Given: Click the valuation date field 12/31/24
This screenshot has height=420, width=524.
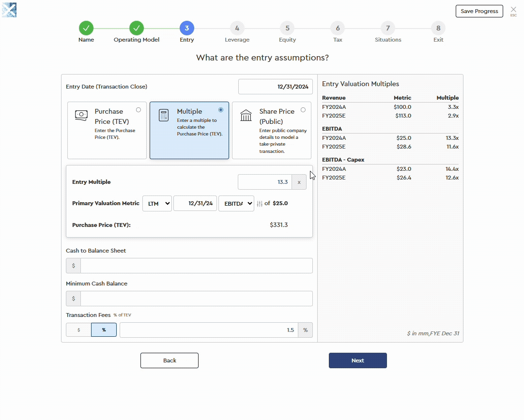Looking at the screenshot, I should [x=195, y=204].
